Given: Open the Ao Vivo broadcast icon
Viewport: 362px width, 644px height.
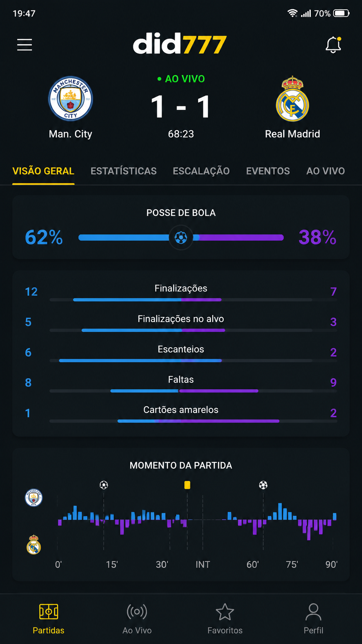Looking at the screenshot, I should tap(137, 612).
